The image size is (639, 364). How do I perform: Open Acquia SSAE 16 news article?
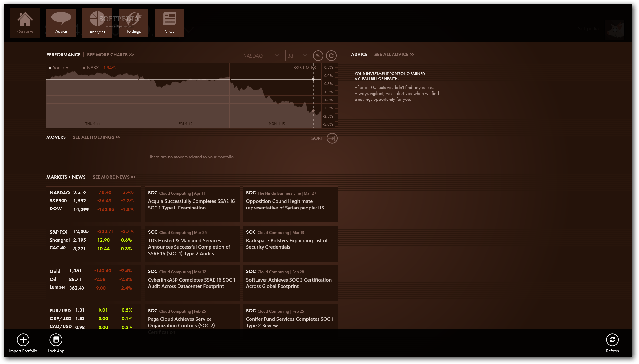click(x=192, y=204)
